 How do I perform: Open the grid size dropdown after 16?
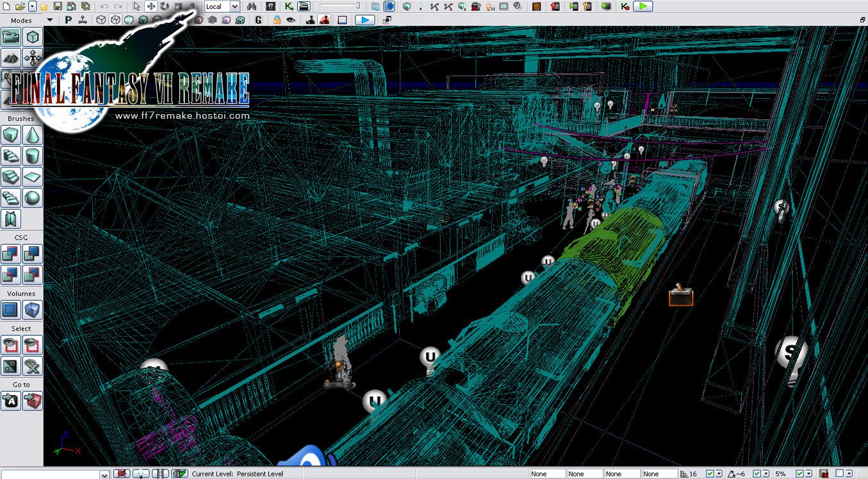point(719,474)
